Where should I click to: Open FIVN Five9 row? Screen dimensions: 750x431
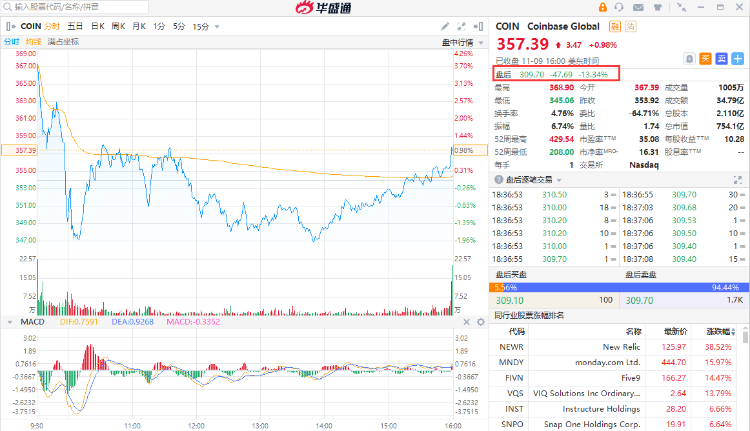point(617,378)
